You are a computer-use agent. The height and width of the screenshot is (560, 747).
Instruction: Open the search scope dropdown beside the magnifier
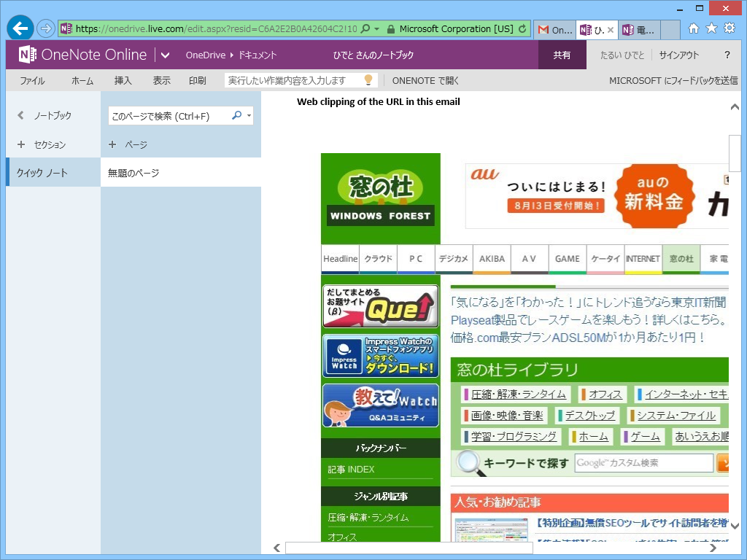coord(247,115)
